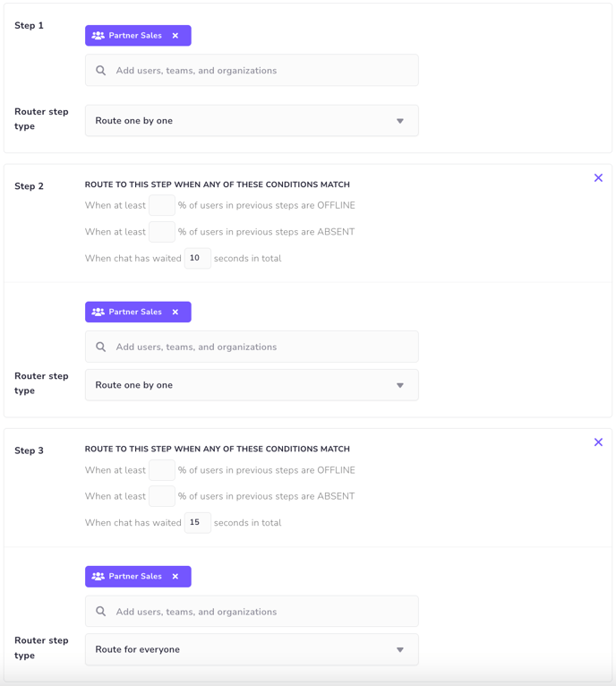Screen dimensions: 616x686
Task: Focus Step 2 OFFLINE percentage field
Action: 162,205
